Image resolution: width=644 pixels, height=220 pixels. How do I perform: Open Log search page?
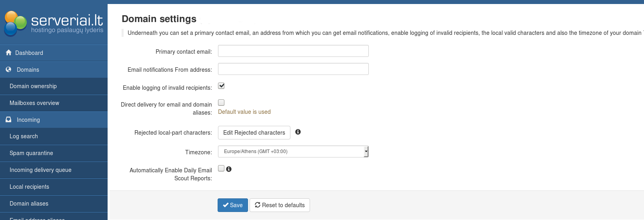24,136
